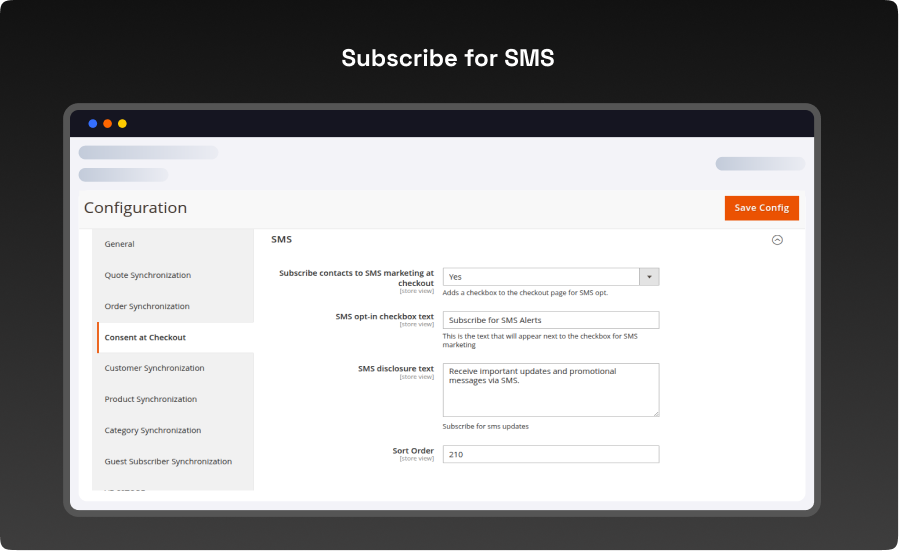Image resolution: width=899 pixels, height=551 pixels.
Task: Go to Order Synchronization settings
Action: pos(147,306)
